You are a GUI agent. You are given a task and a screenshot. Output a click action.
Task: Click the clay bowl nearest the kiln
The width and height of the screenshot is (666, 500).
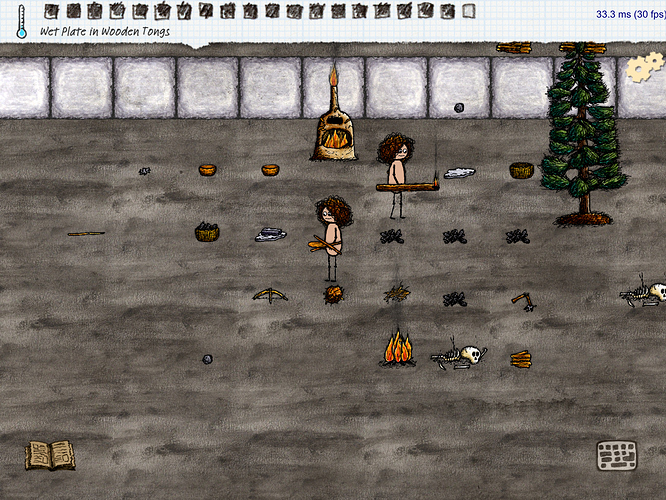pos(270,170)
